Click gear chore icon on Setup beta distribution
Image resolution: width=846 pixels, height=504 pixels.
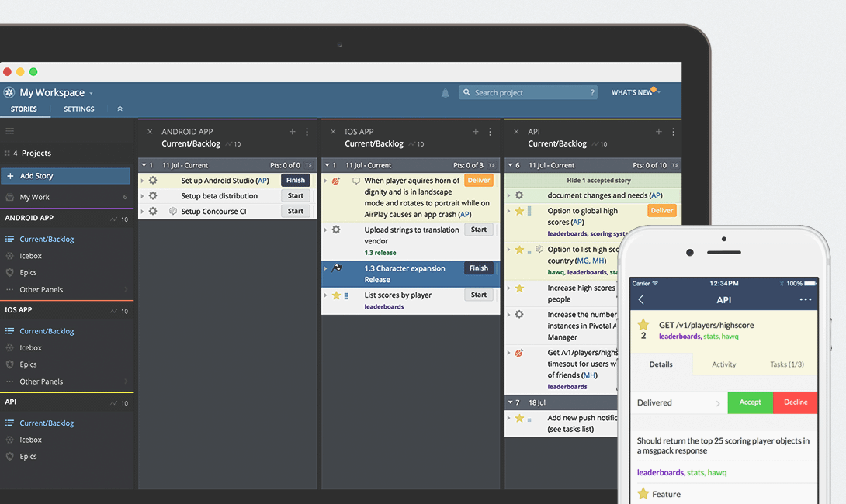153,195
